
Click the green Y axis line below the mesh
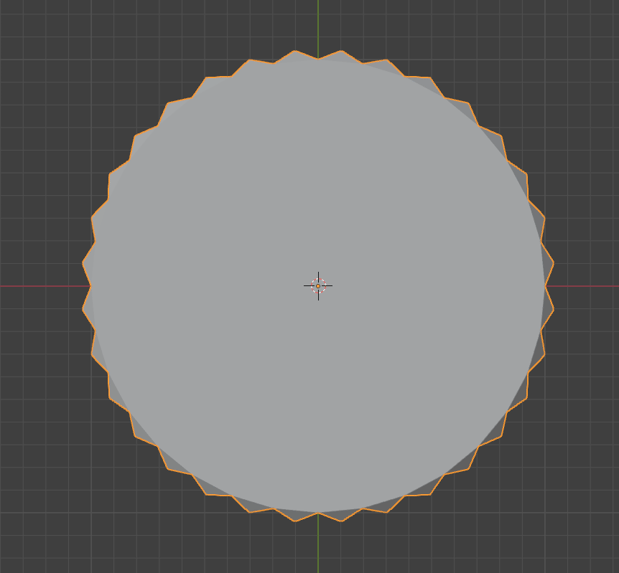[x=318, y=545]
